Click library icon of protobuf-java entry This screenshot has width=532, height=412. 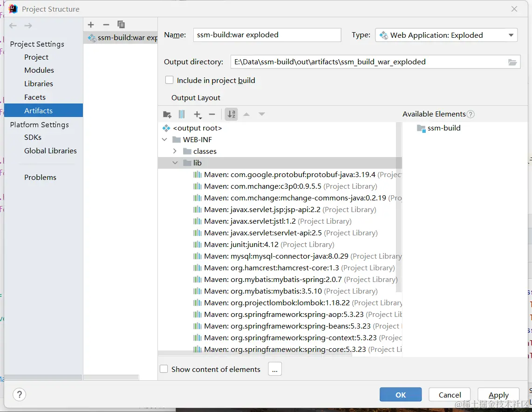click(x=198, y=175)
